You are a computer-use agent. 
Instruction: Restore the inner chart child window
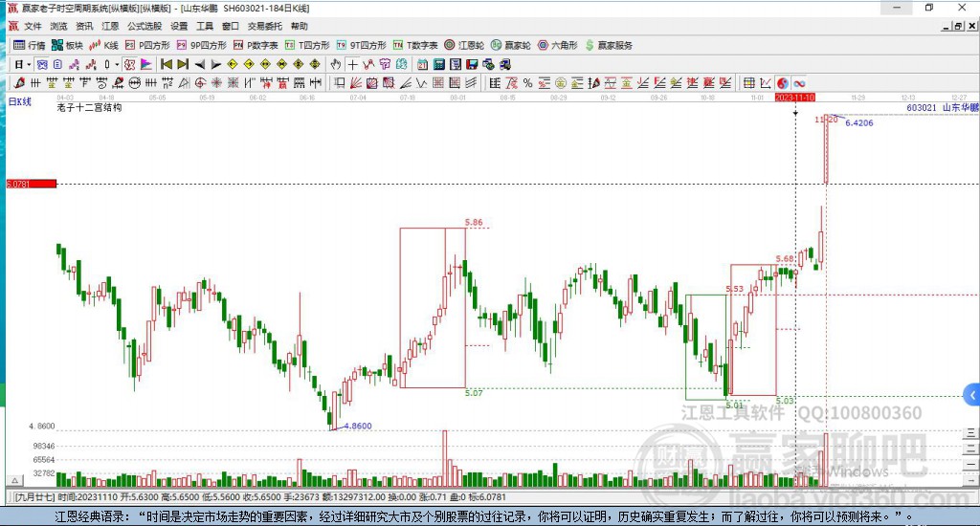957,26
